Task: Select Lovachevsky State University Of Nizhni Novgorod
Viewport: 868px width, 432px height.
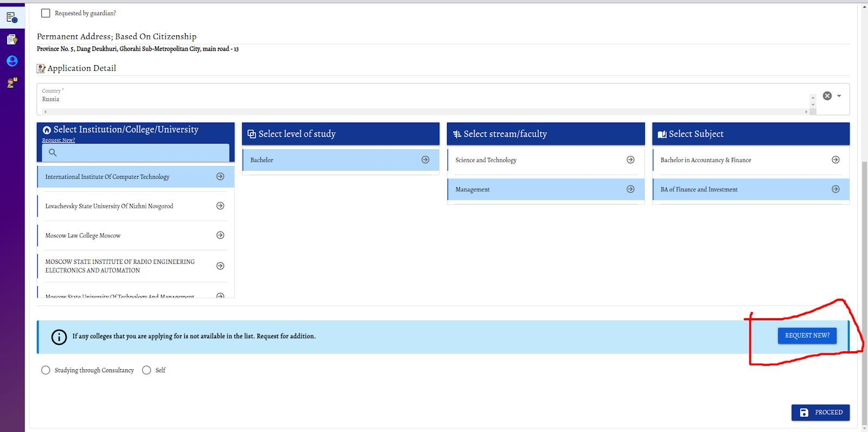Action: click(109, 206)
